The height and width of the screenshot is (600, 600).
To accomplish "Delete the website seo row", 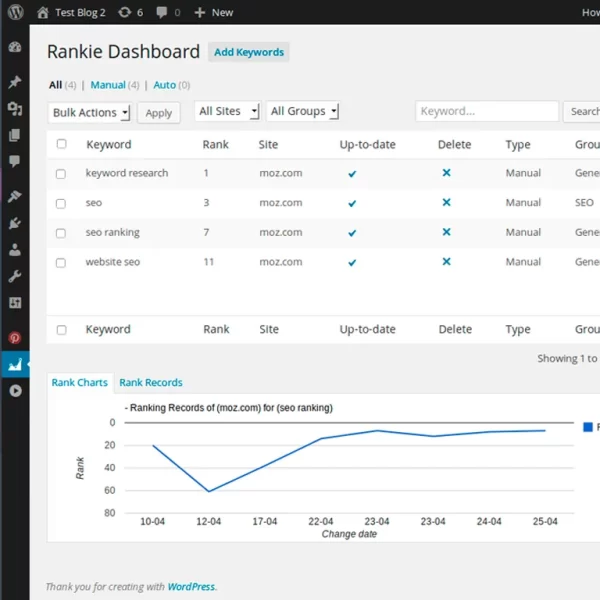I will [446, 262].
